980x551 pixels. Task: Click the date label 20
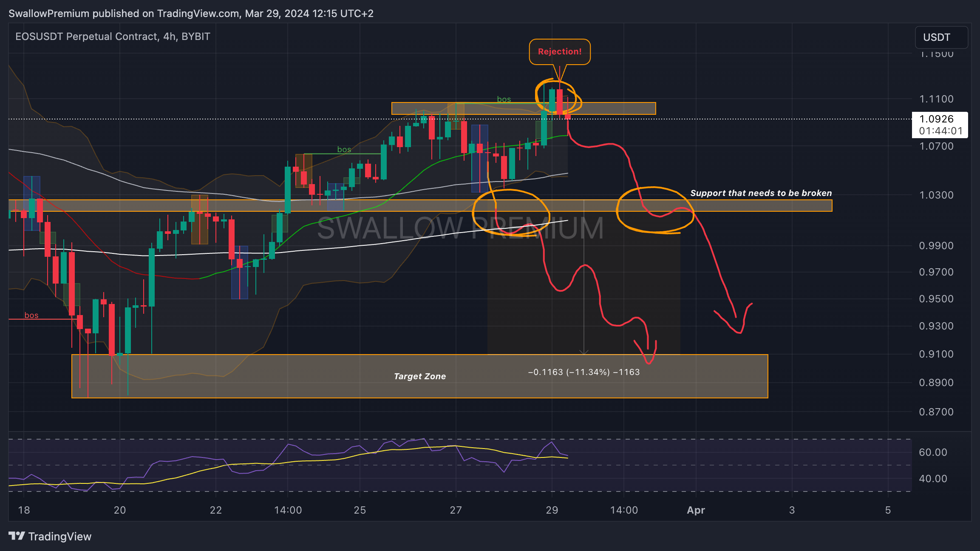[120, 510]
